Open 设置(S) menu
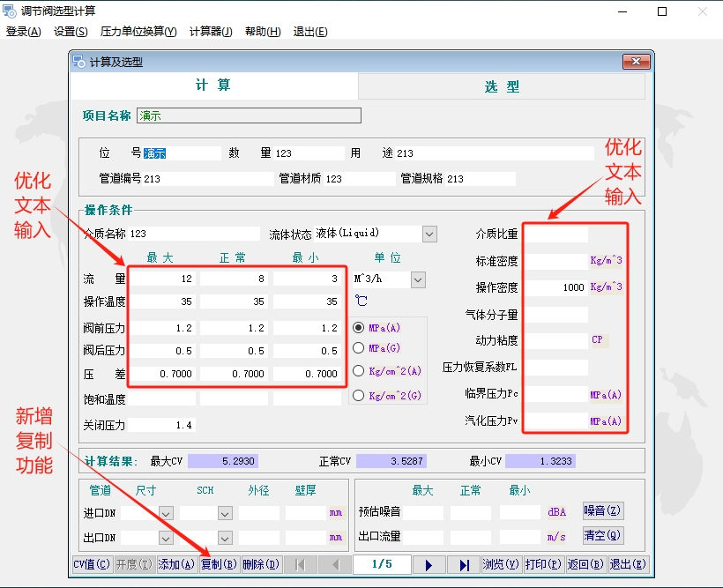 (x=71, y=32)
